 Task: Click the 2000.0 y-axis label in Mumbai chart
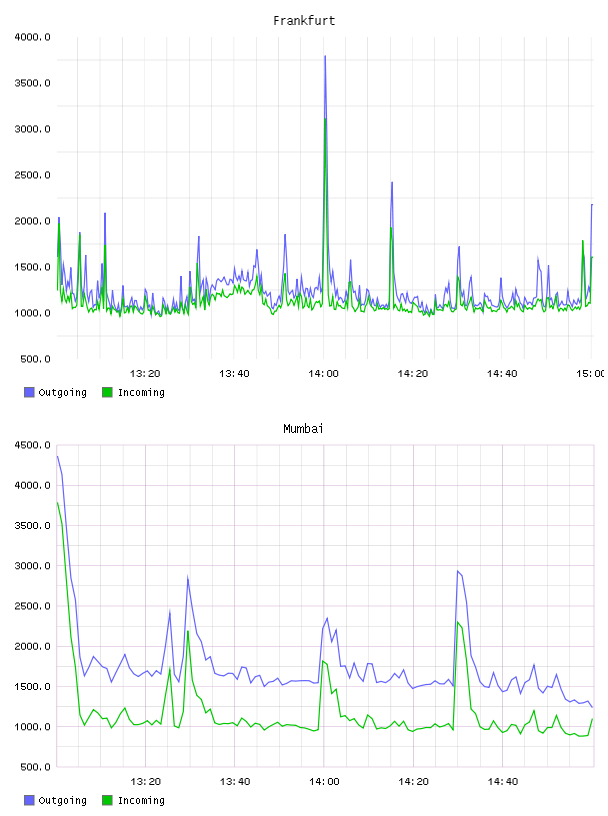pyautogui.click(x=32, y=646)
